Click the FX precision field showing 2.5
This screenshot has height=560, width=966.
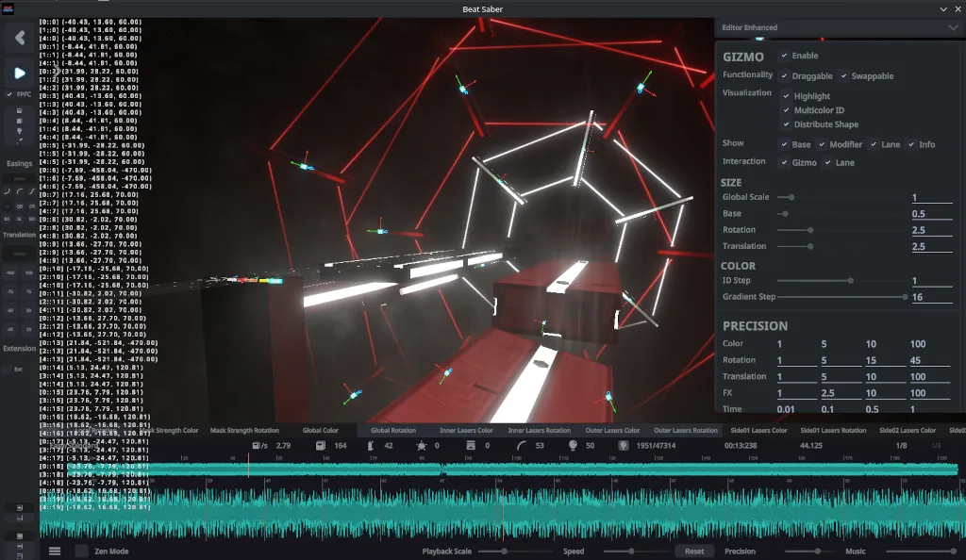(841, 392)
